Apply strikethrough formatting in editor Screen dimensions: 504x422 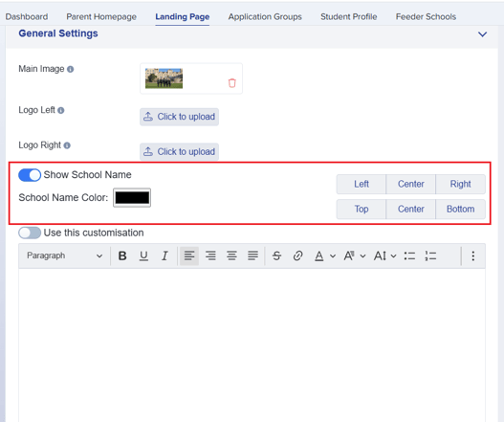coord(276,256)
